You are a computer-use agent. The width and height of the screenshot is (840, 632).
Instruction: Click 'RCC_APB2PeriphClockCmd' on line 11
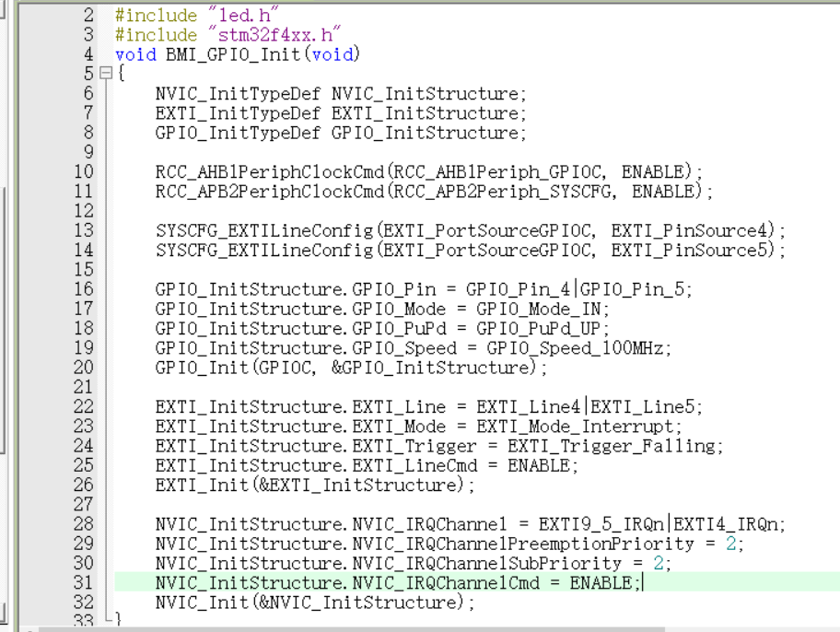(x=270, y=192)
